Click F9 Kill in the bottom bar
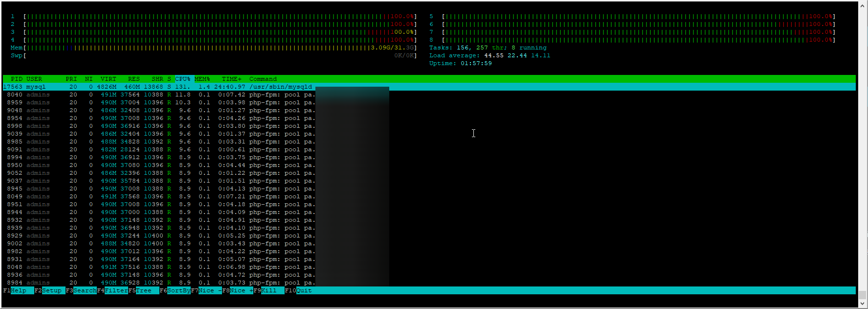 268,290
